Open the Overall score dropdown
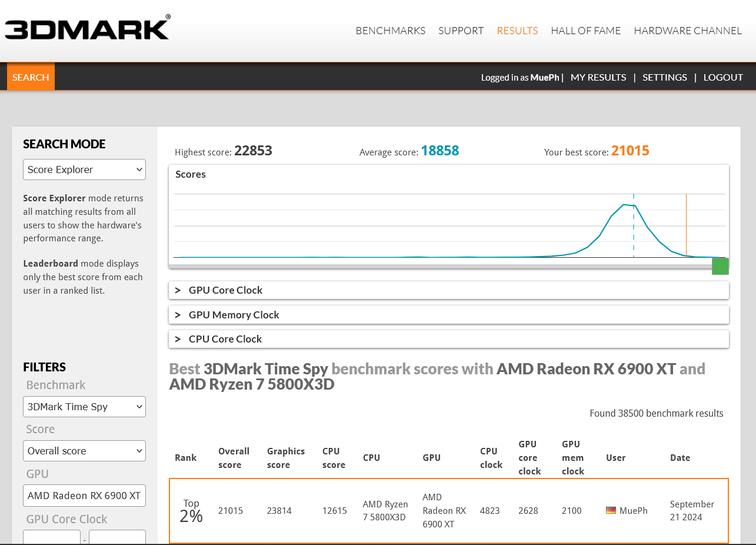The width and height of the screenshot is (756, 545). (84, 451)
